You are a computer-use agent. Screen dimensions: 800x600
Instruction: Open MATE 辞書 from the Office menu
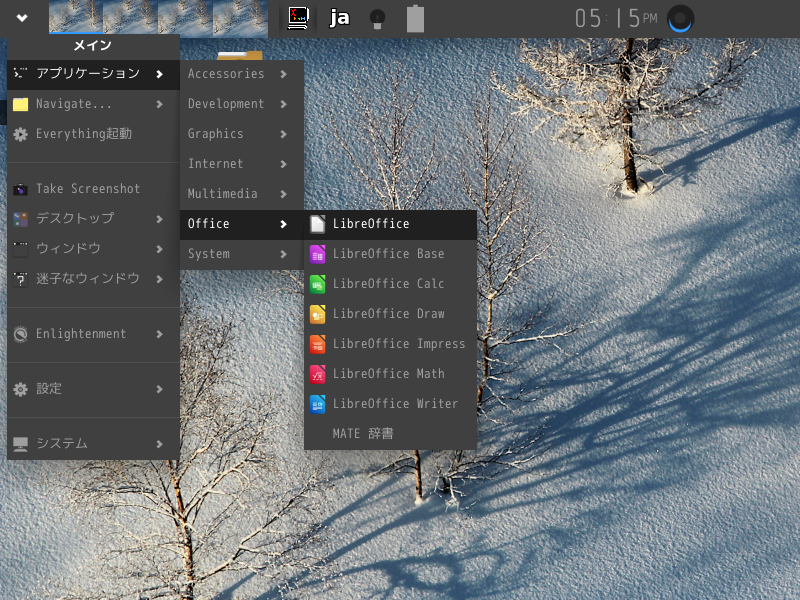[390, 434]
